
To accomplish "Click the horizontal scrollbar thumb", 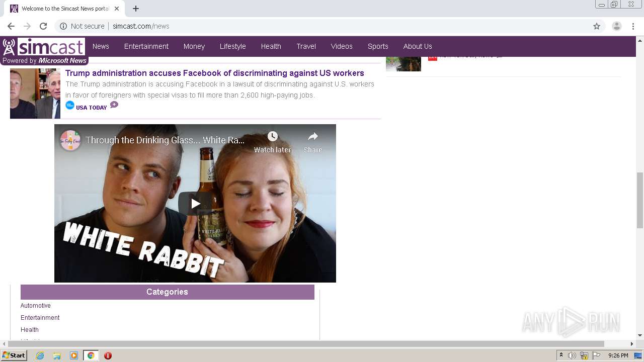I will [305, 344].
